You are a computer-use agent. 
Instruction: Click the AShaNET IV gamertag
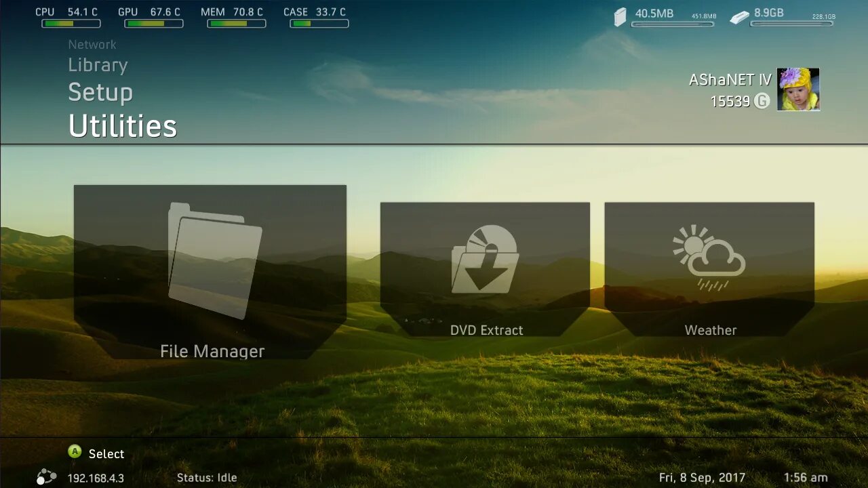pyautogui.click(x=730, y=80)
